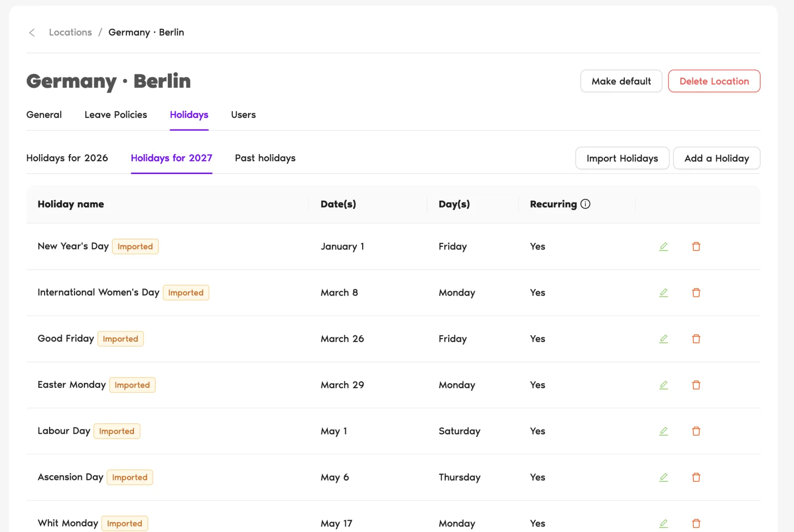Go back using the breadcrumb arrow
The width and height of the screenshot is (794, 532).
click(32, 32)
